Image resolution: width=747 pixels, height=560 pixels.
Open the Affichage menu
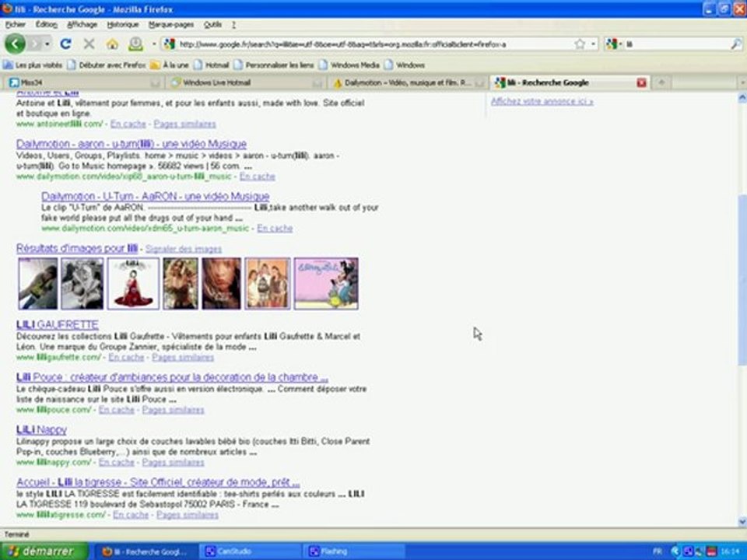click(x=82, y=24)
